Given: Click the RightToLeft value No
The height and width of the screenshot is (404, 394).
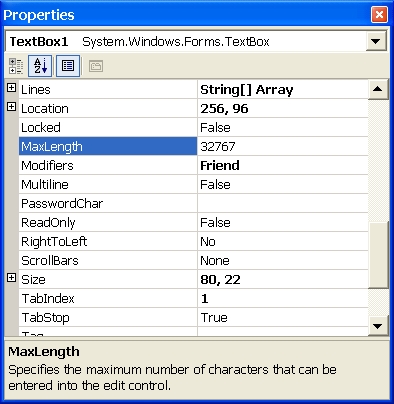Looking at the screenshot, I should click(208, 241).
